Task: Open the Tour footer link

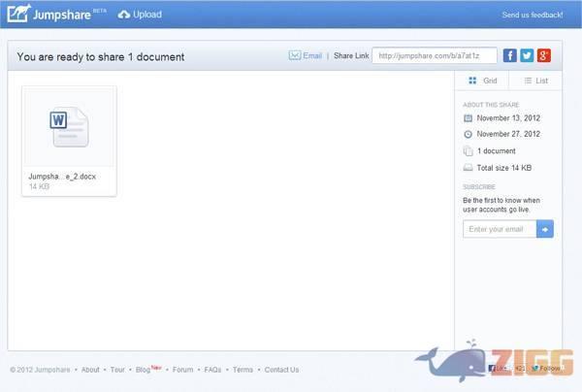Action: click(117, 370)
